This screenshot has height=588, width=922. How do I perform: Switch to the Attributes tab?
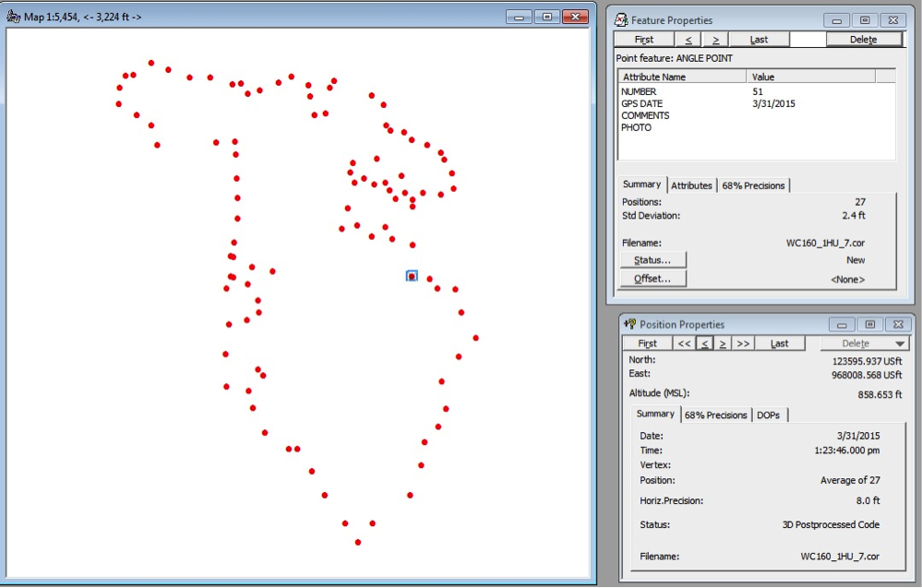click(x=691, y=186)
